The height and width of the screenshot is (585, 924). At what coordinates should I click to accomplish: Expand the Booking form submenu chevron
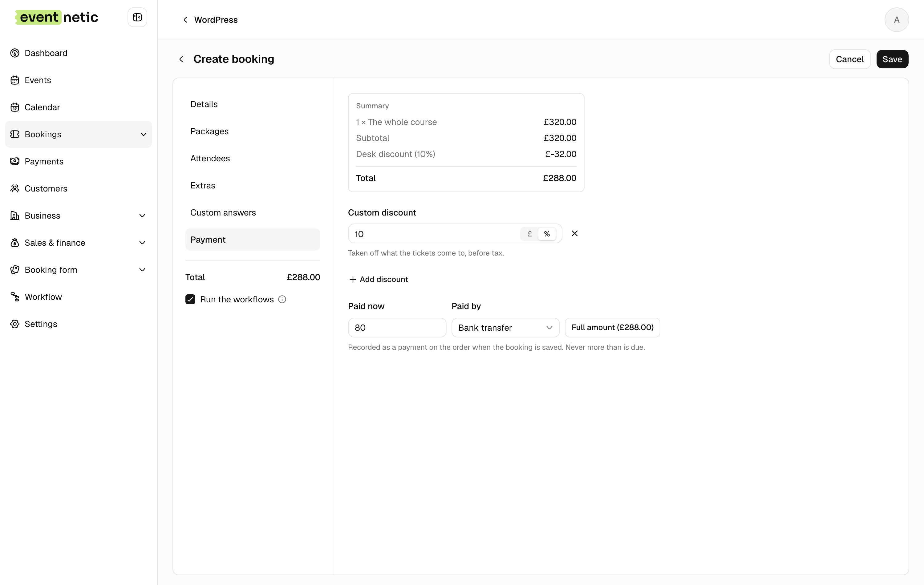142,270
